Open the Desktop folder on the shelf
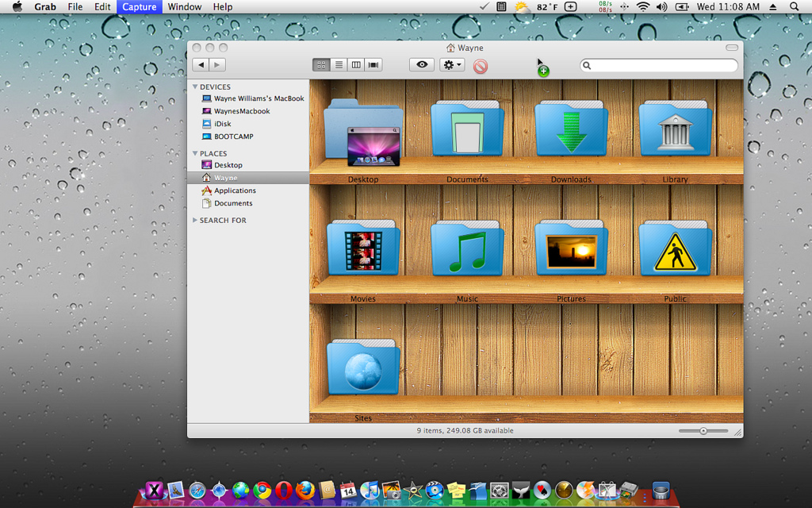This screenshot has height=508, width=812. pyautogui.click(x=363, y=133)
